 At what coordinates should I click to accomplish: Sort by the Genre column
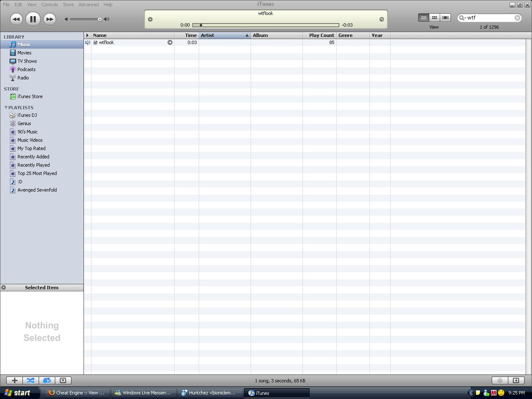click(x=353, y=35)
